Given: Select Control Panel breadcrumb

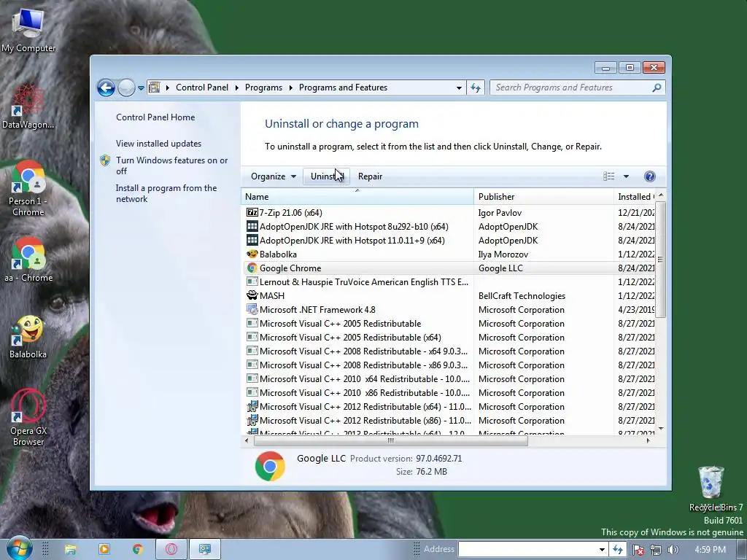Looking at the screenshot, I should 202,87.
